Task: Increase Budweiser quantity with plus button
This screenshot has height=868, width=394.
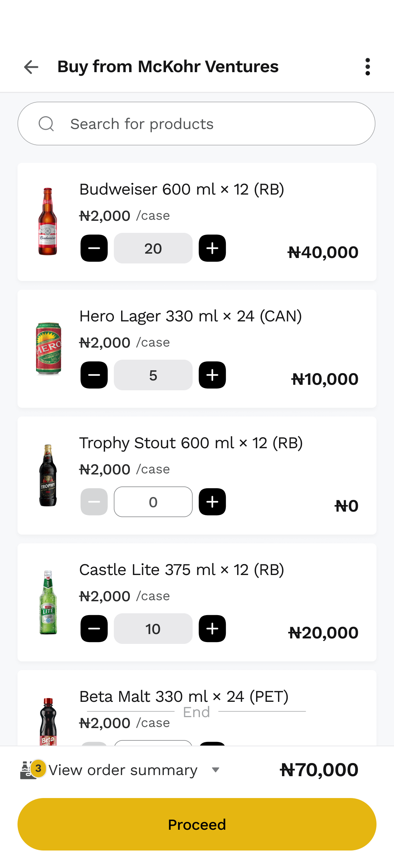Action: (212, 249)
